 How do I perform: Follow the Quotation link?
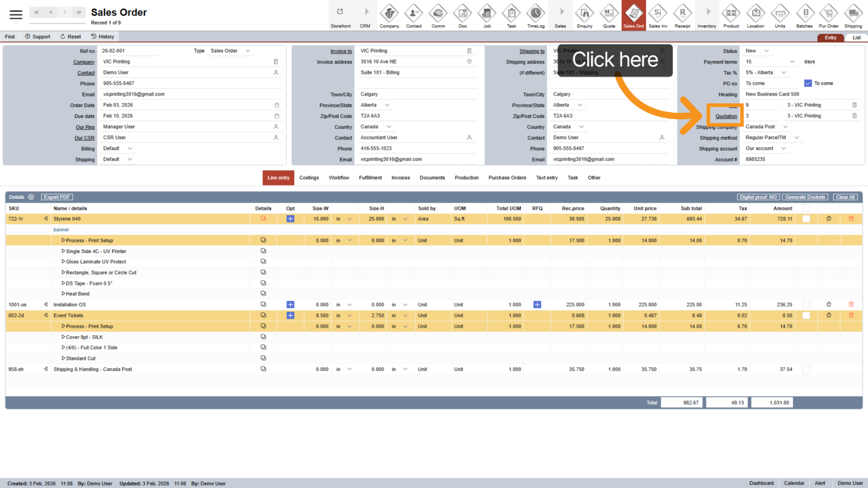(726, 116)
